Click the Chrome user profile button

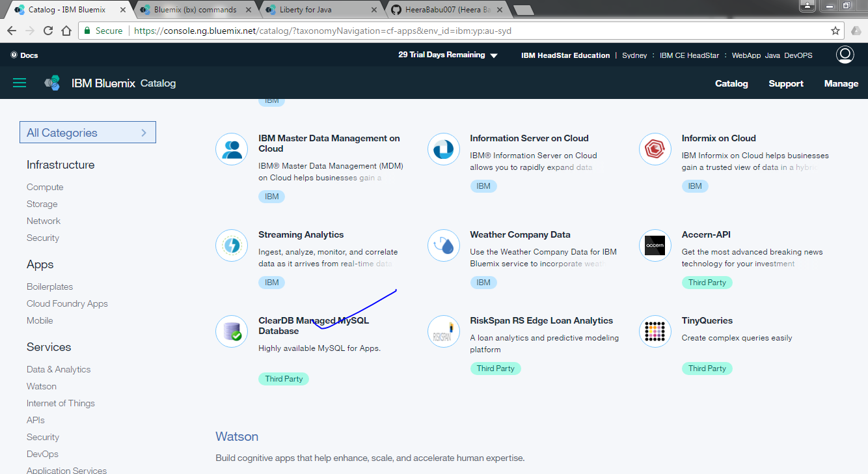[x=807, y=5]
